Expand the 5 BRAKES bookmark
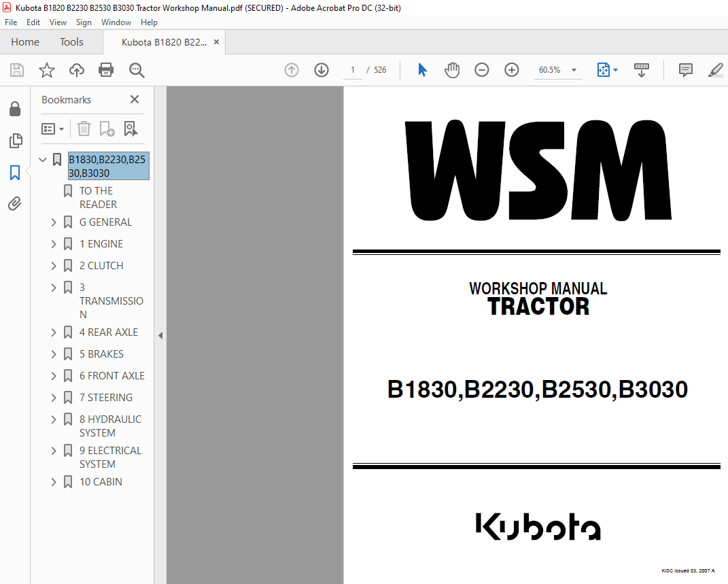The image size is (728, 584). [54, 354]
